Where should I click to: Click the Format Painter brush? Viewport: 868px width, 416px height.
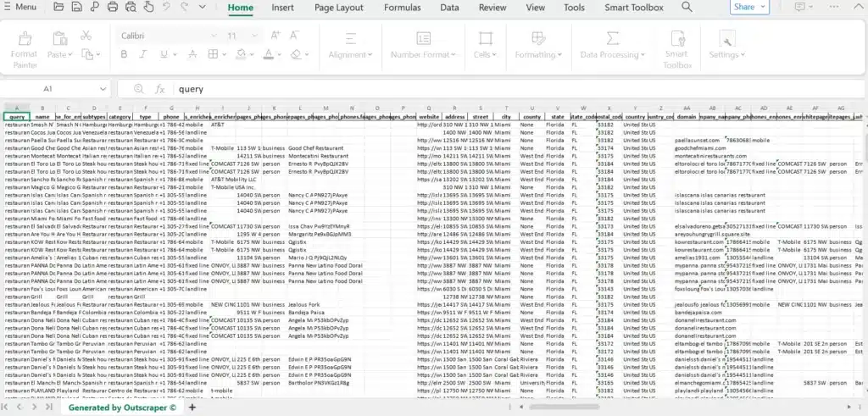tap(25, 39)
